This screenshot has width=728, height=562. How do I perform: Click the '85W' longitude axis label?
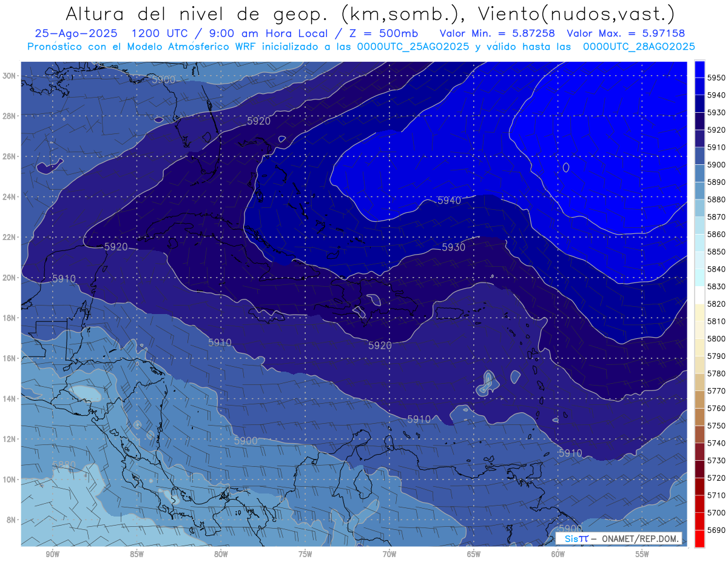(136, 555)
